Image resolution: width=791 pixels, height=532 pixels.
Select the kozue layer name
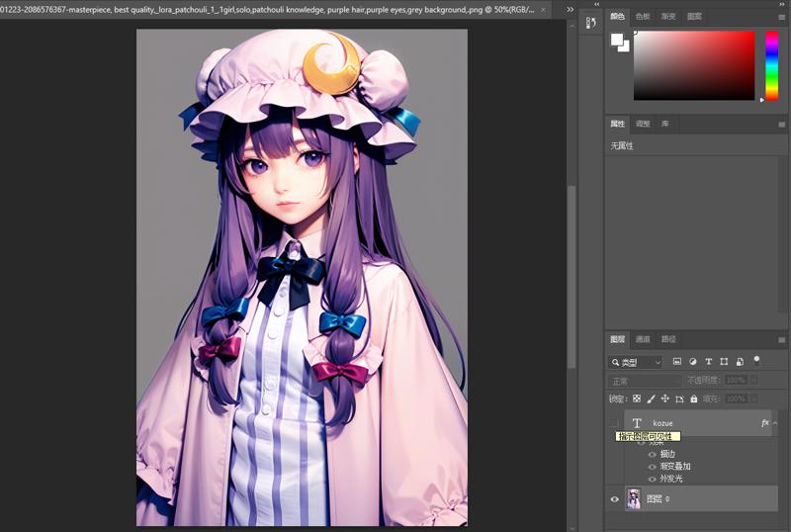tap(662, 423)
